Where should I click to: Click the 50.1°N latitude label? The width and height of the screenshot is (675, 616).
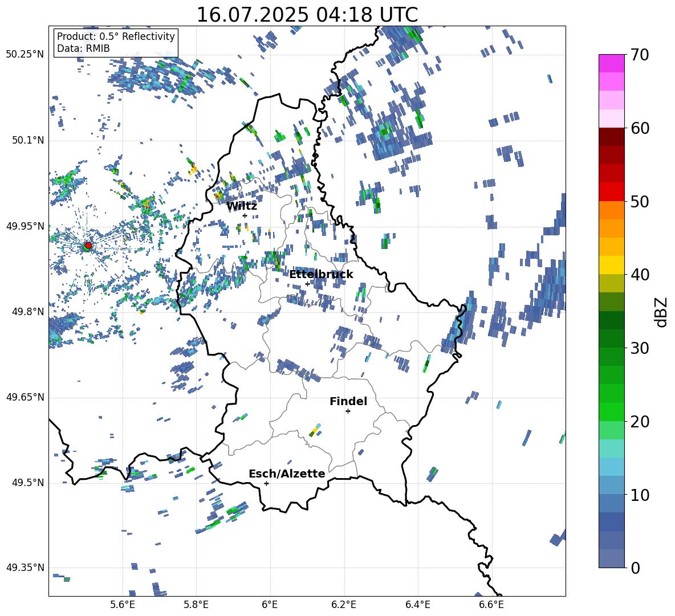(28, 141)
